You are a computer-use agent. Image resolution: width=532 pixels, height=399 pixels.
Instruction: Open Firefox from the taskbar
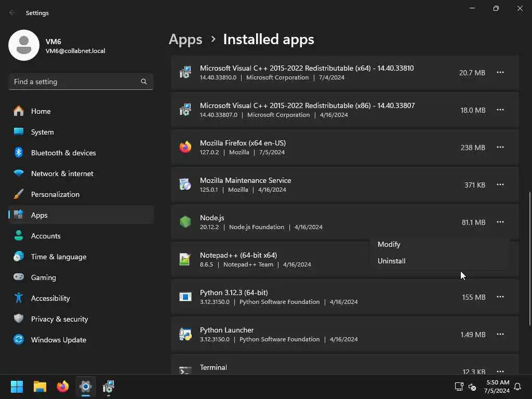click(63, 387)
